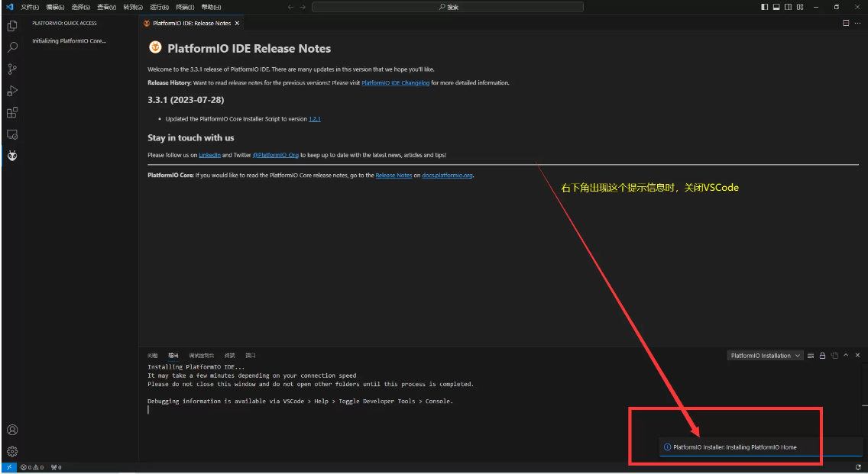Image resolution: width=868 pixels, height=474 pixels.
Task: Open the 转到 (Go) menu
Action: [x=133, y=7]
